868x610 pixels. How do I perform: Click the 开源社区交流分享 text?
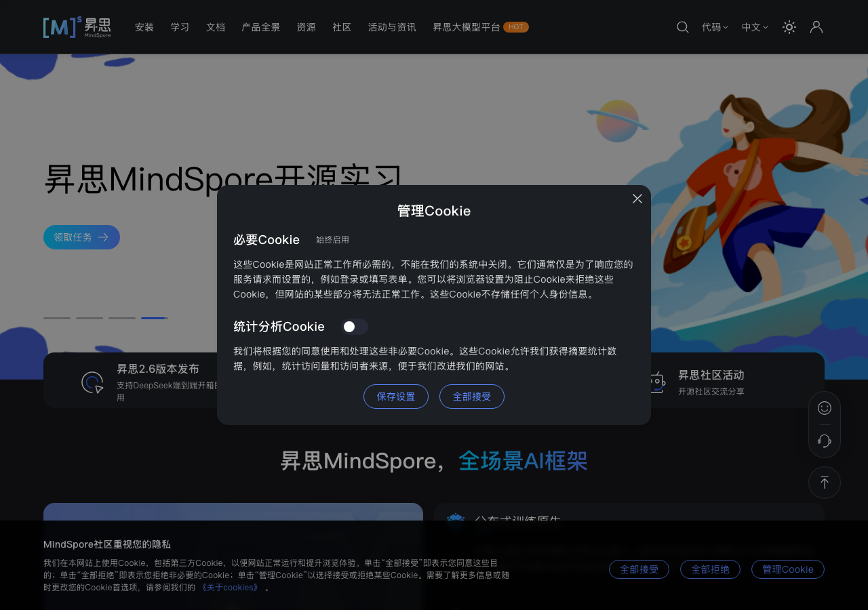coord(711,392)
